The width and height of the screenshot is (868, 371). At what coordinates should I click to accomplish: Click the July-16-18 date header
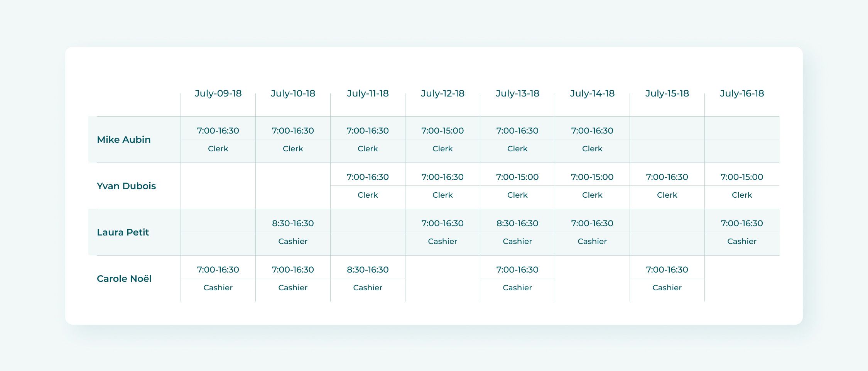coord(742,93)
